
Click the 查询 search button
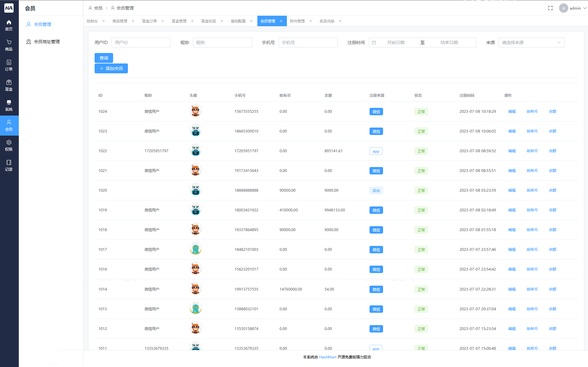coord(104,58)
